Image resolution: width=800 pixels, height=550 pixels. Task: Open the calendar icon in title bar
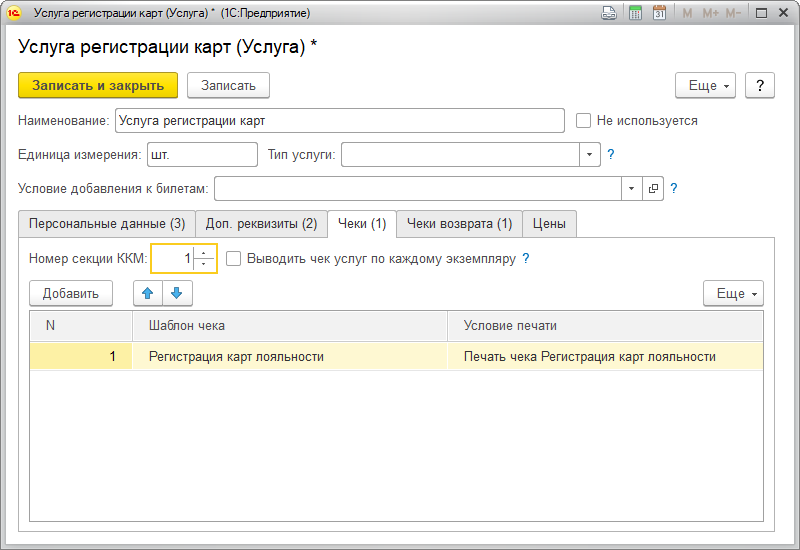coord(659,13)
